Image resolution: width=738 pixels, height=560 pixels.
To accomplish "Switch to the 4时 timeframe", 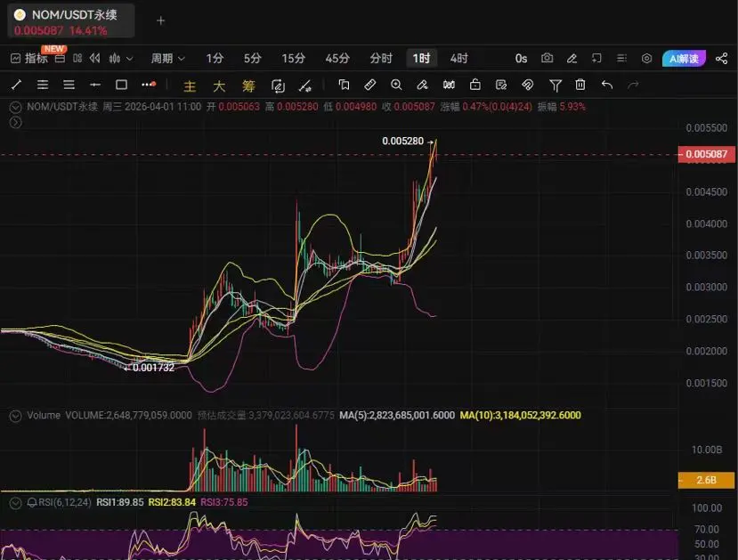I will pos(458,59).
